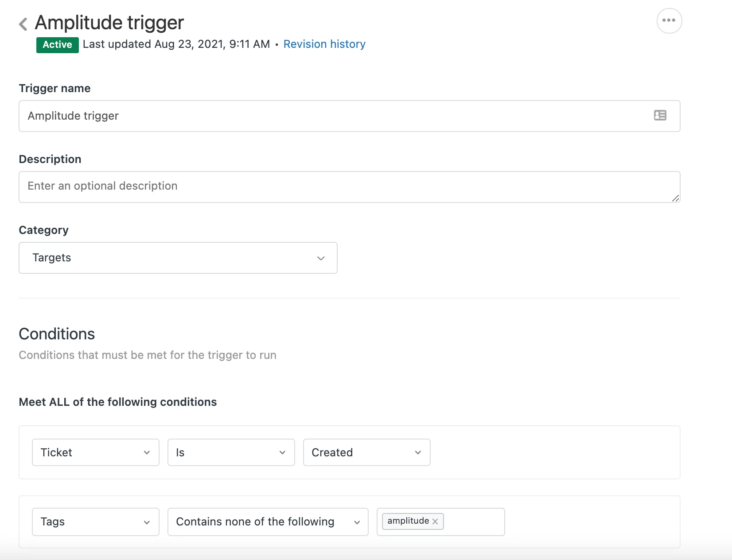Viewport: 732px width, 560px height.
Task: Click the Conditions that must be met subtitle
Action: (148, 355)
